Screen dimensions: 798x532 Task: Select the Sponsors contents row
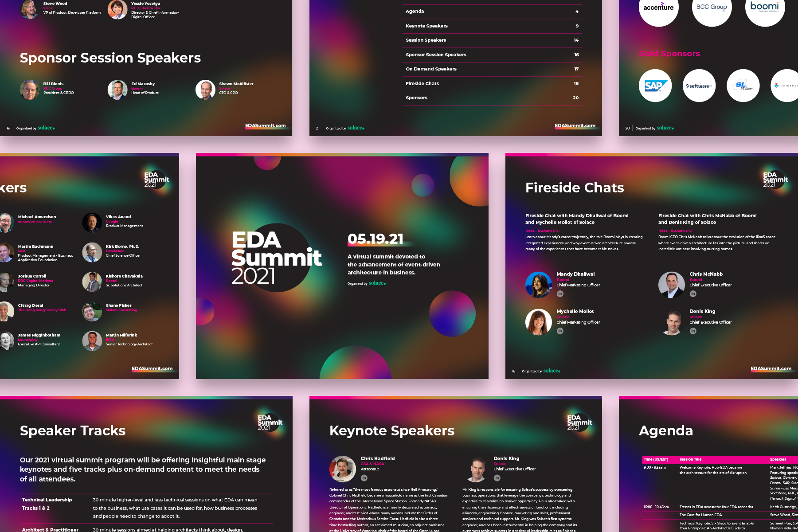point(492,98)
